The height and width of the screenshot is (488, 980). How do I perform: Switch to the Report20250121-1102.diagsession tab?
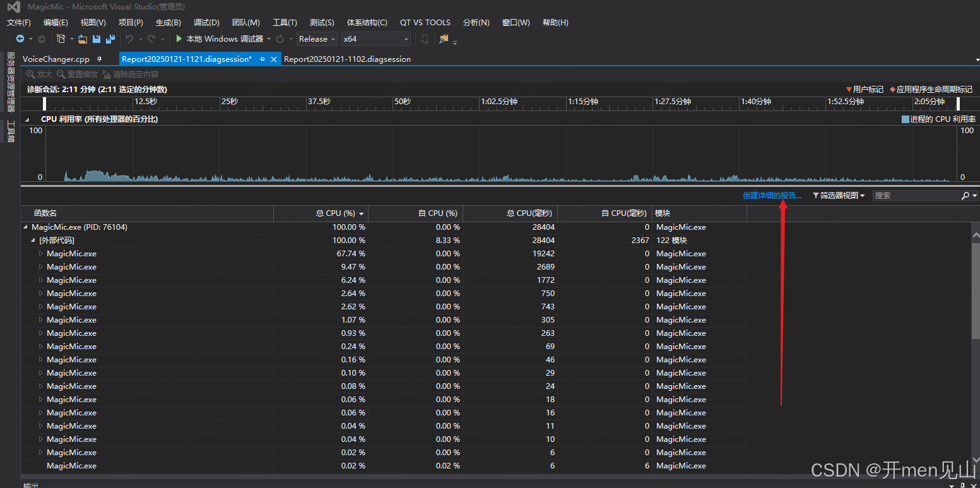pyautogui.click(x=347, y=59)
